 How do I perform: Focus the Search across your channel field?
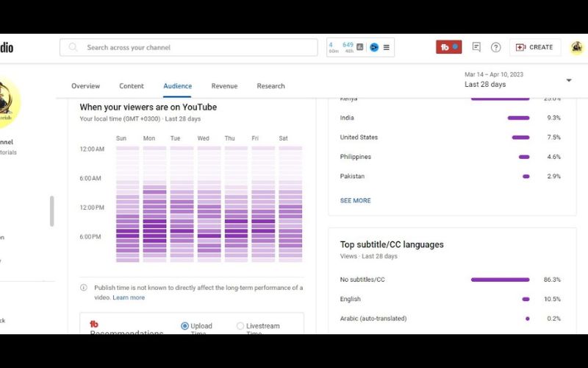(x=189, y=47)
